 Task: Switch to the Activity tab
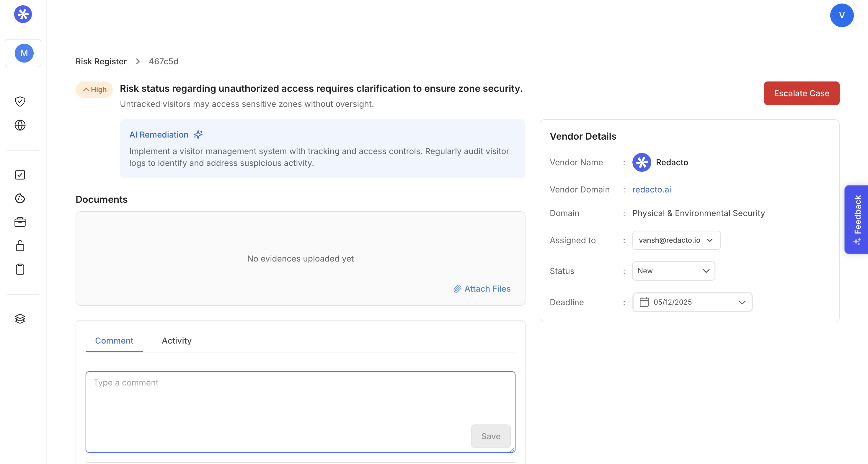pyautogui.click(x=177, y=341)
